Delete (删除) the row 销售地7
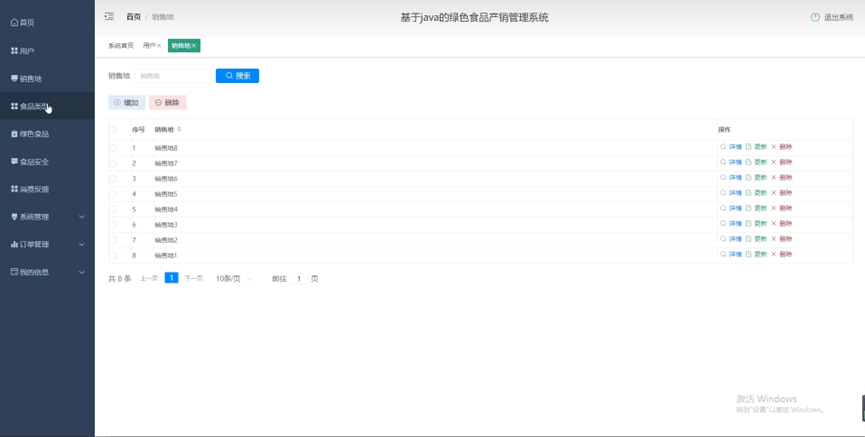 782,162
